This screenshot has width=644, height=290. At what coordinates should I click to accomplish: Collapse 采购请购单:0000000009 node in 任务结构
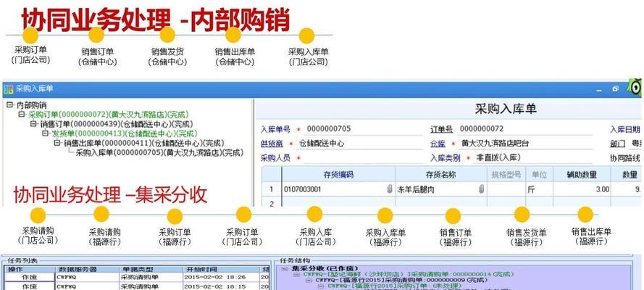click(309, 280)
